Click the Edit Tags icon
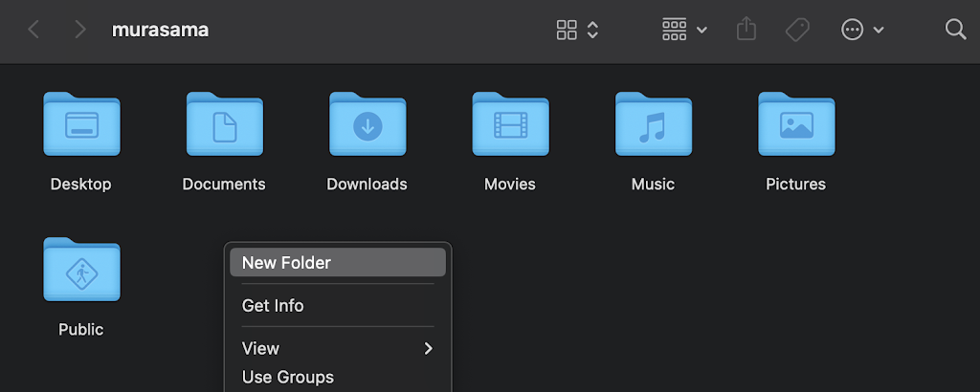The height and width of the screenshot is (392, 980). point(797,30)
